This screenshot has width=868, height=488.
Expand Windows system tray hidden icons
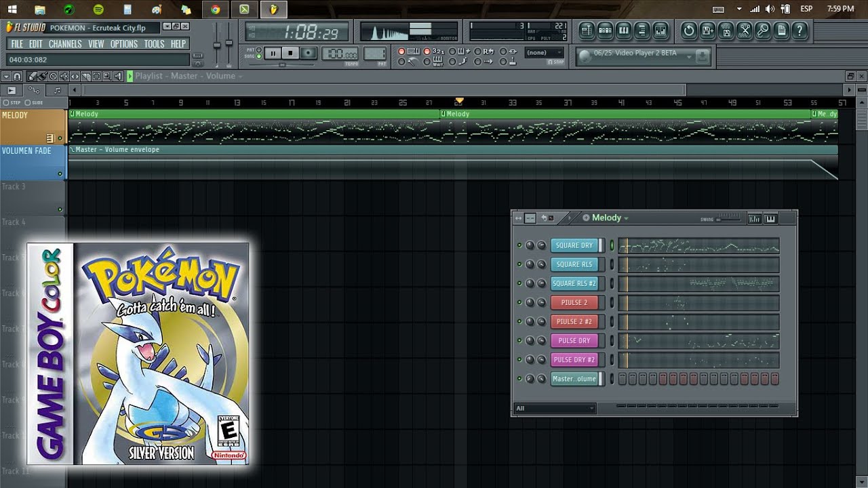739,9
